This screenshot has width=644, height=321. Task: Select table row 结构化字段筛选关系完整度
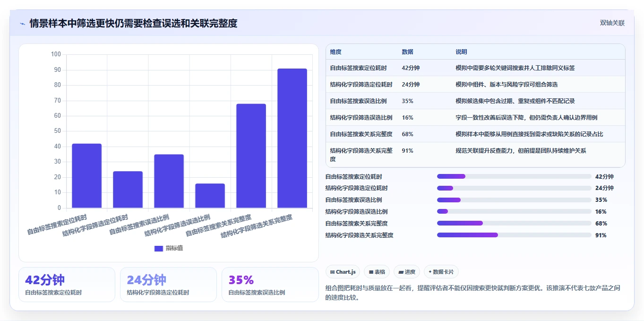point(475,155)
